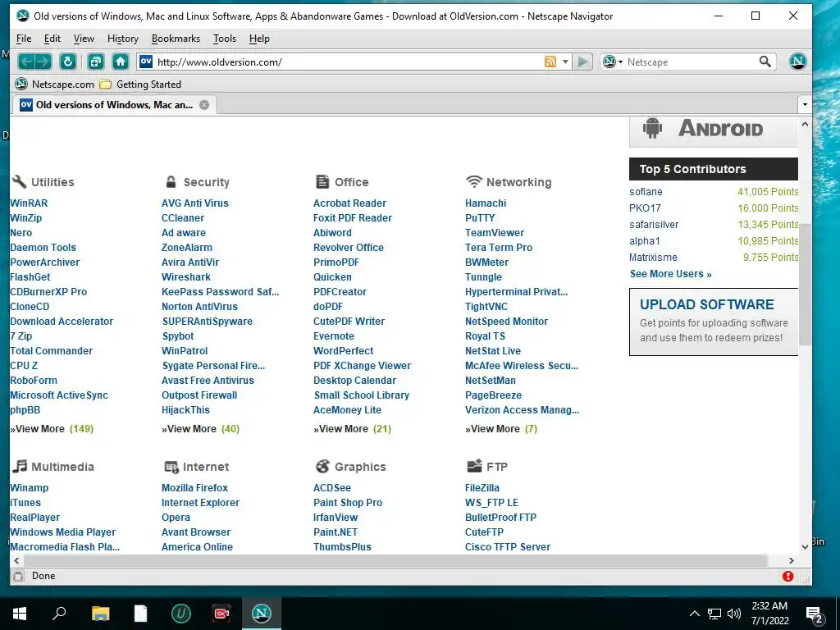Click the UPLOAD SOFTWARE banner
This screenshot has height=630, width=840.
[714, 322]
